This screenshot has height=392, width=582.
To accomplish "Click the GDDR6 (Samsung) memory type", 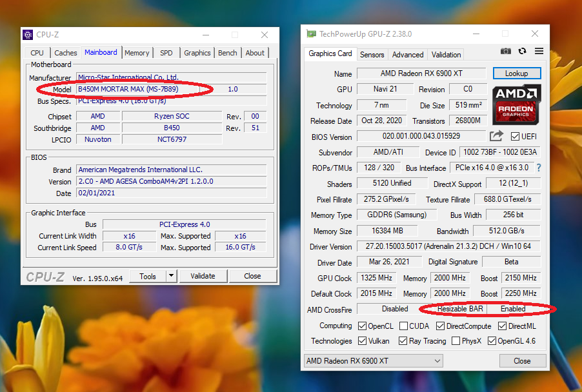I will click(x=397, y=215).
